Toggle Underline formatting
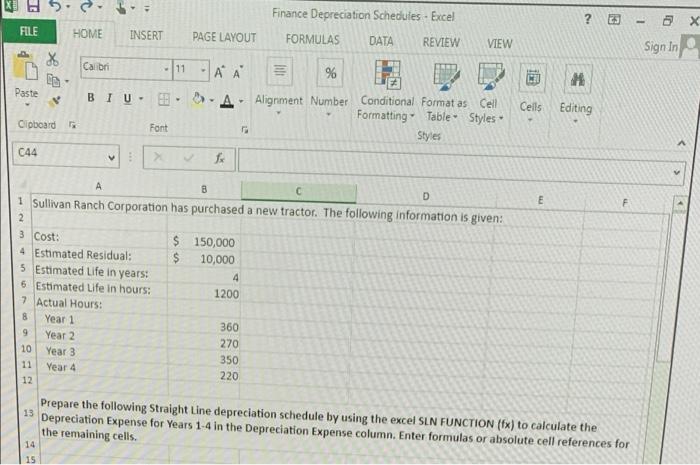The width and height of the screenshot is (700, 465). [128, 98]
